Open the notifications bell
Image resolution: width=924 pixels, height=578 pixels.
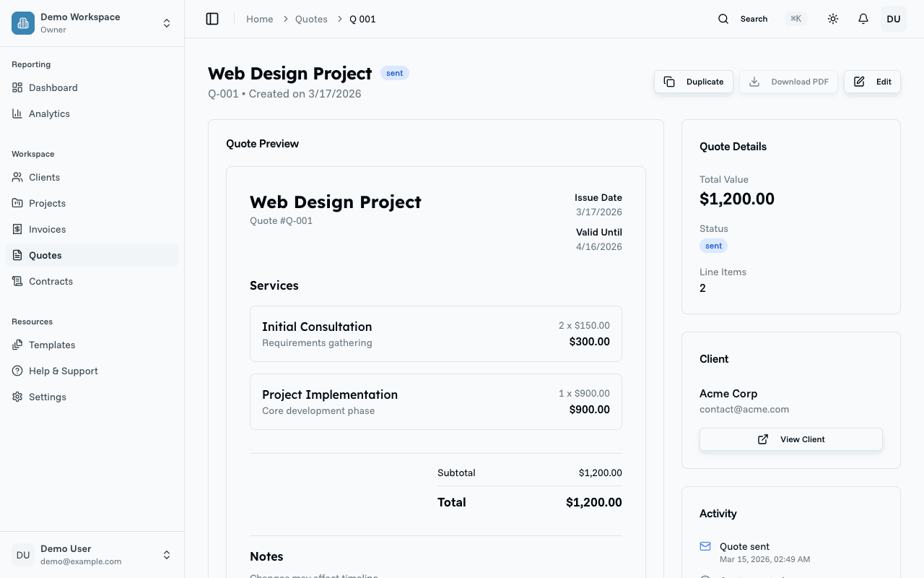tap(863, 19)
